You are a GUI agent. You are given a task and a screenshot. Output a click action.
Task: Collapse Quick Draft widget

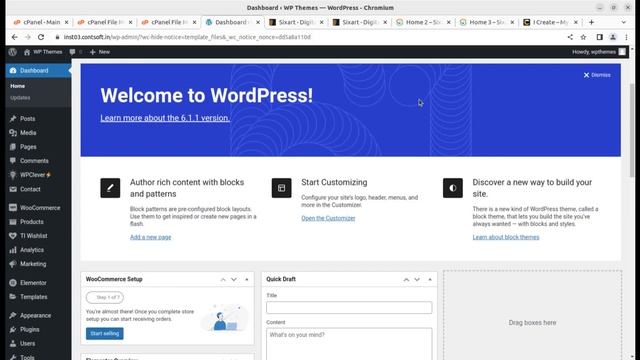430,280
